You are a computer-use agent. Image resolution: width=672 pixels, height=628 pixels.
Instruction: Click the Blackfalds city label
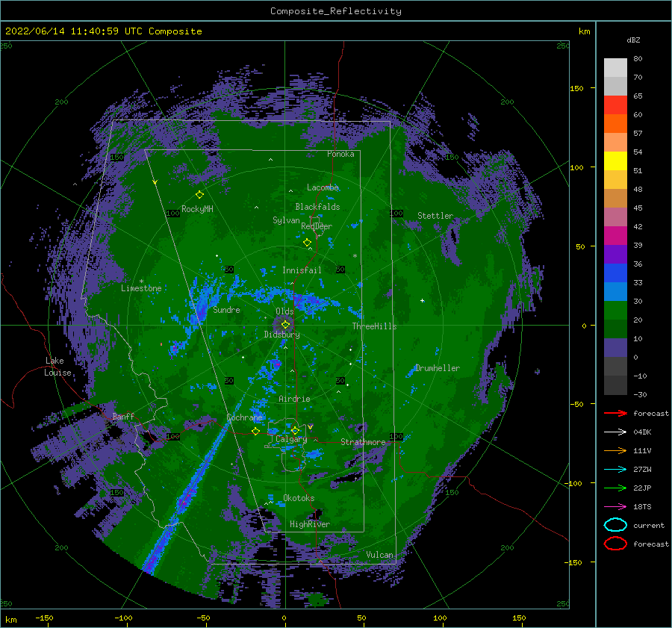317,207
